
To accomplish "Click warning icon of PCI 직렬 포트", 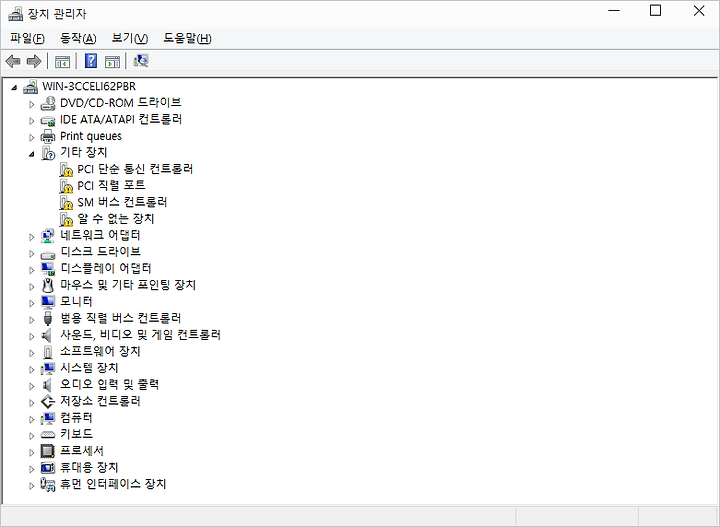I will (66, 186).
